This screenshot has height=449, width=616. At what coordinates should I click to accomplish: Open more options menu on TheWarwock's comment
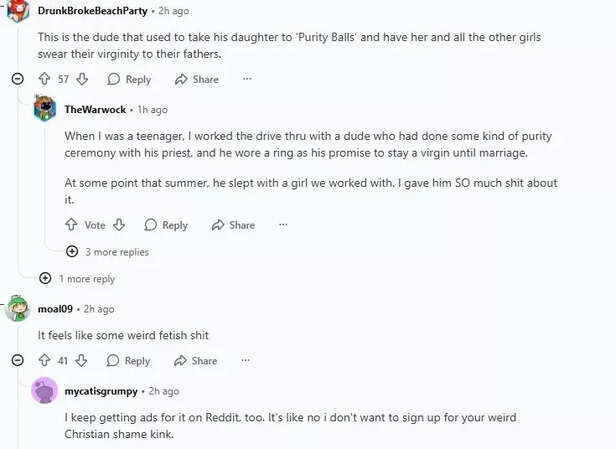pyautogui.click(x=284, y=225)
